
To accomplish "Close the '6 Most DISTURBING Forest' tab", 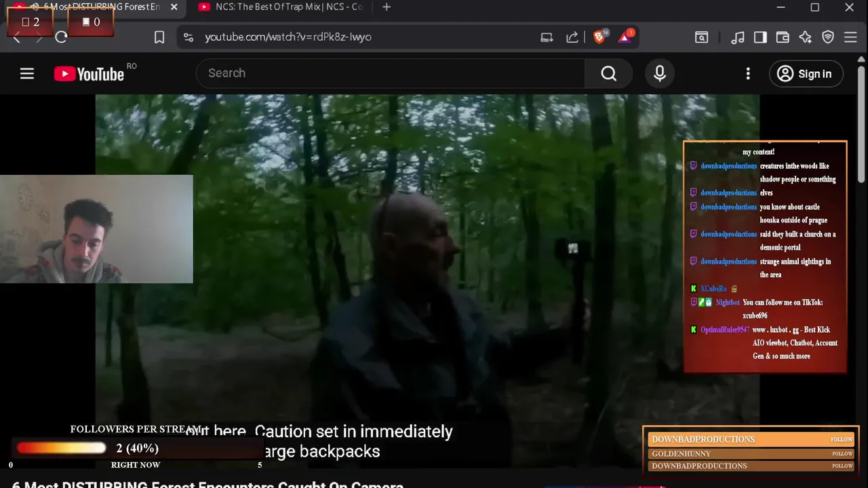I will [x=174, y=7].
